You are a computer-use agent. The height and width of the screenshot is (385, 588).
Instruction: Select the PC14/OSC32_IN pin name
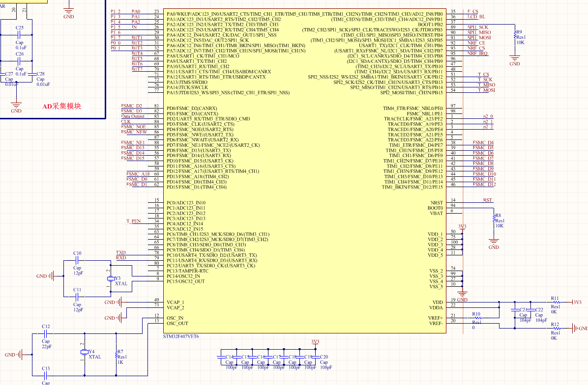(x=183, y=276)
